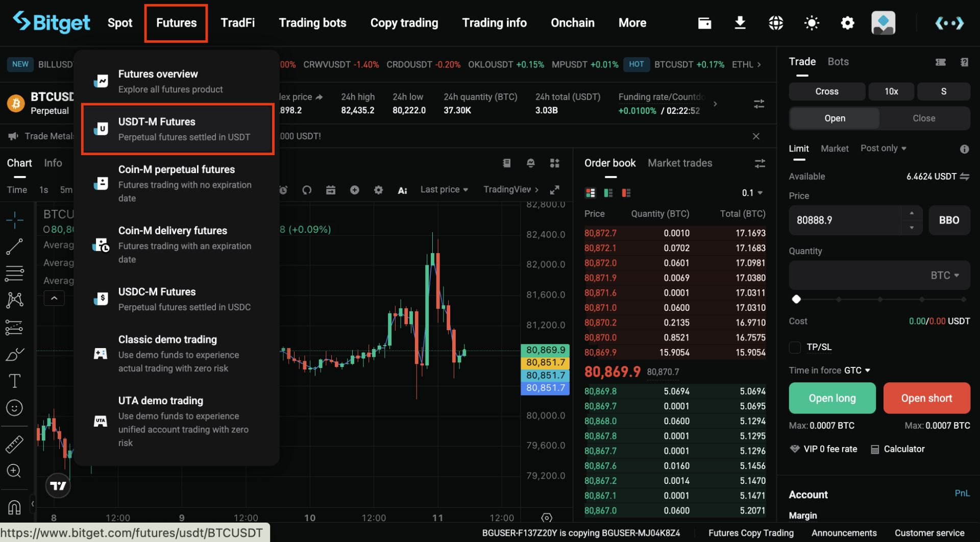Click the Open long button

coord(832,398)
